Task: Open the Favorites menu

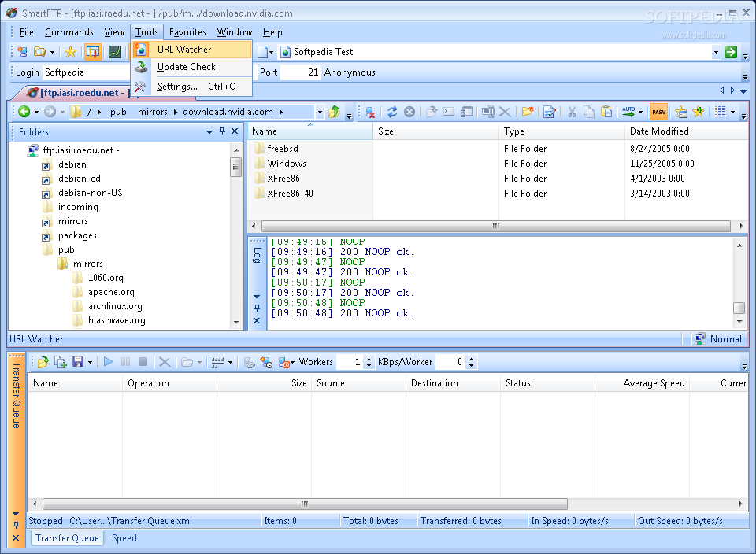Action: point(187,32)
